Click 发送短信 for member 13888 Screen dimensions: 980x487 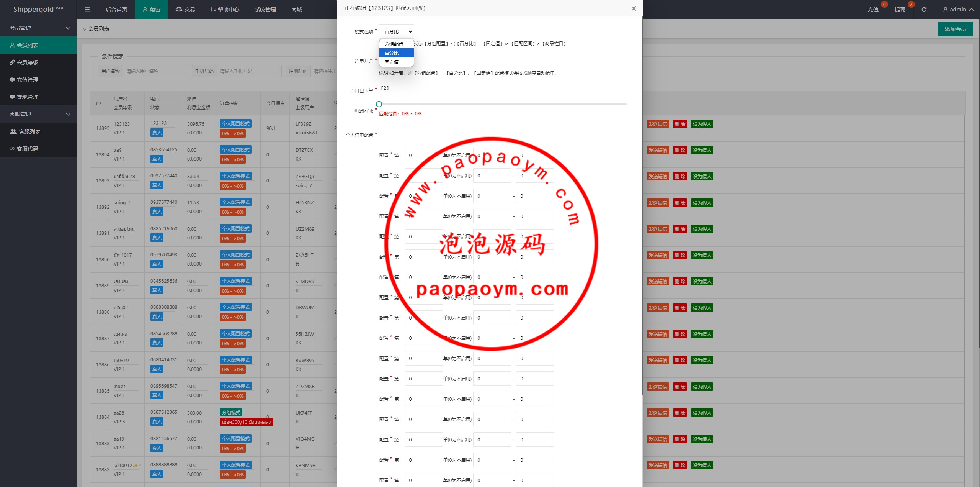[x=658, y=308]
